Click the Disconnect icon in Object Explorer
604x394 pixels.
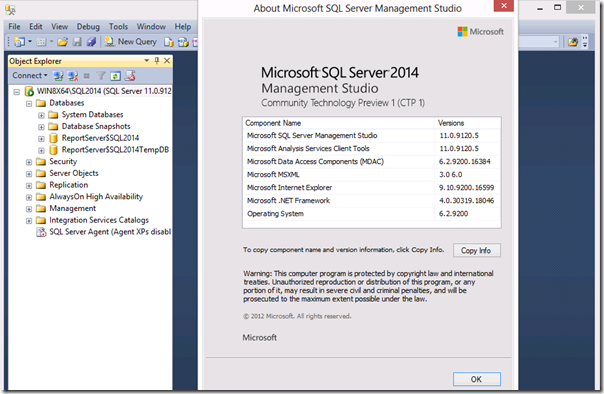[73, 76]
